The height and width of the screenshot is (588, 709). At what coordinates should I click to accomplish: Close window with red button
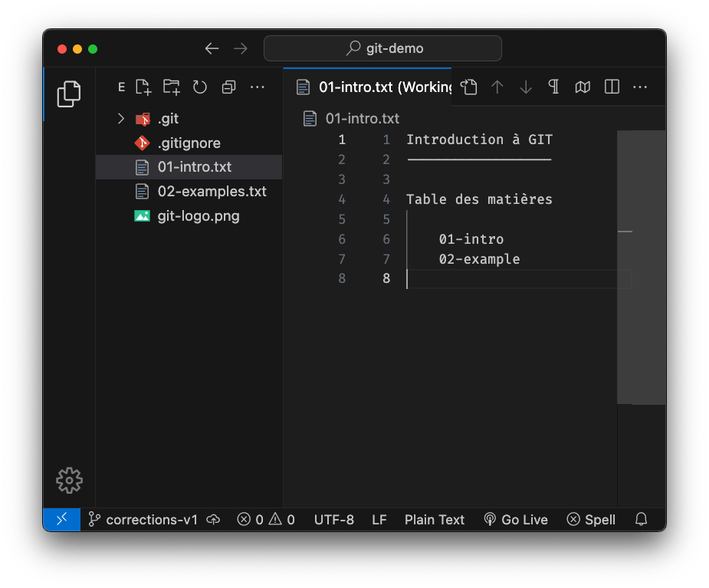[x=62, y=49]
